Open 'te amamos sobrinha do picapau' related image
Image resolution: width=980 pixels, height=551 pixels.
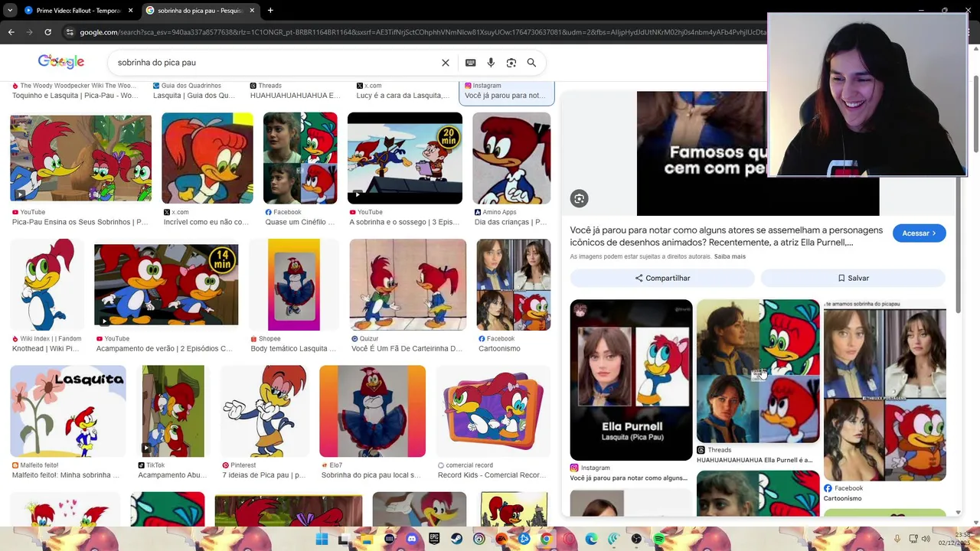click(885, 390)
